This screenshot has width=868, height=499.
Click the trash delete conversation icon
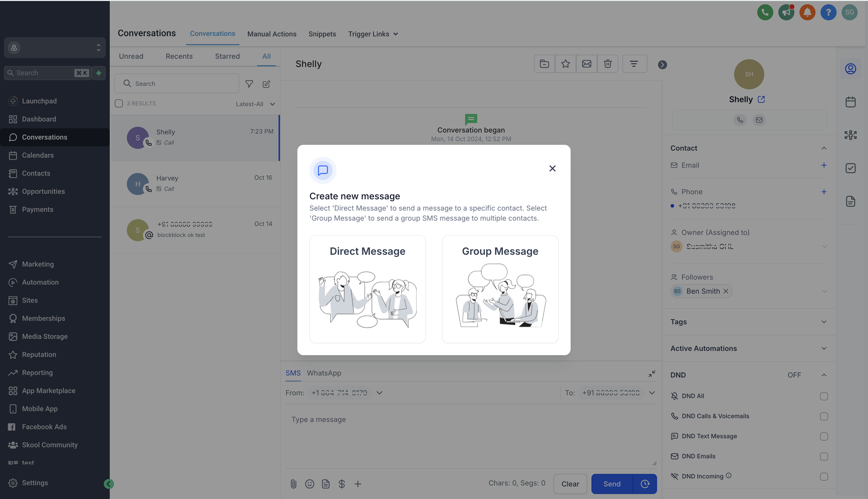(607, 64)
